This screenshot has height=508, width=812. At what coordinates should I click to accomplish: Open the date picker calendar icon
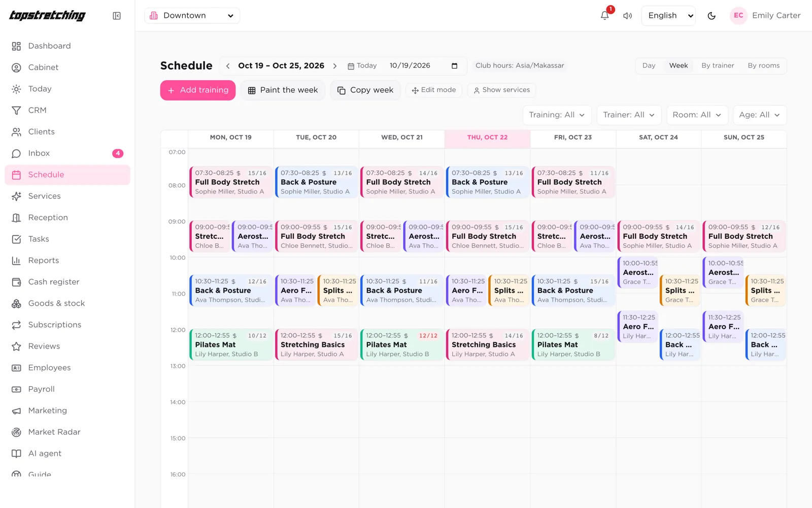point(454,66)
